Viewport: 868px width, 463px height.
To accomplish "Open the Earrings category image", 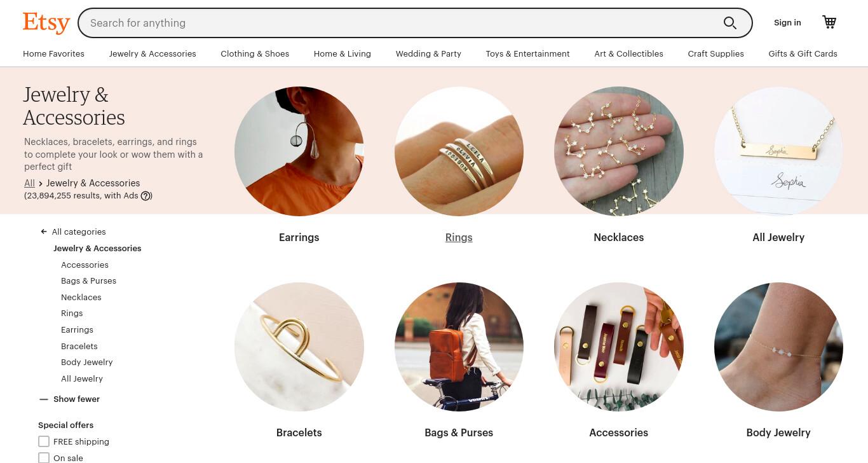I will [x=299, y=151].
